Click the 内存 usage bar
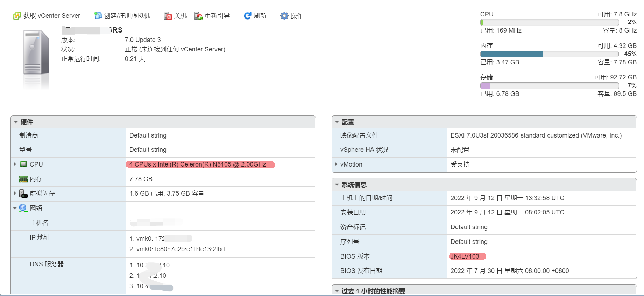Viewport: 644px width, 296px height. click(550, 54)
